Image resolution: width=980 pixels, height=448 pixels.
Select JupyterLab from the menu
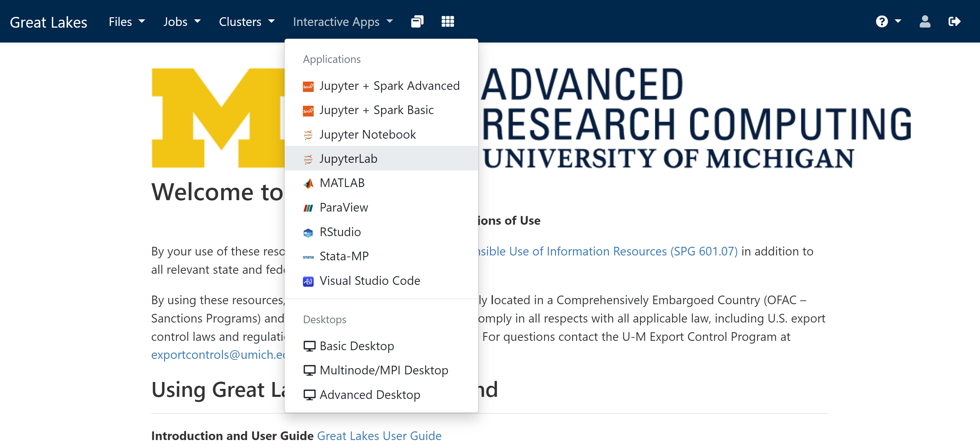point(348,159)
